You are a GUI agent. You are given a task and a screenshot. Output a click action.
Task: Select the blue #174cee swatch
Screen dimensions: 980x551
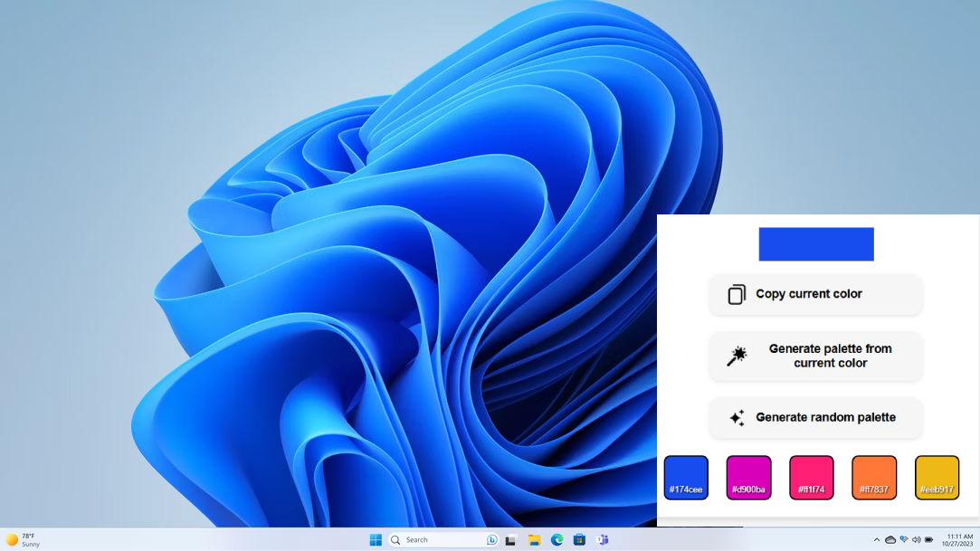pos(686,478)
